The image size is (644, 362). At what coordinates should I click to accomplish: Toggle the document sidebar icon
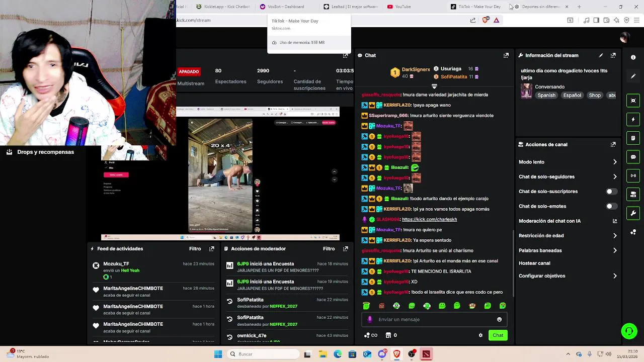(x=633, y=138)
